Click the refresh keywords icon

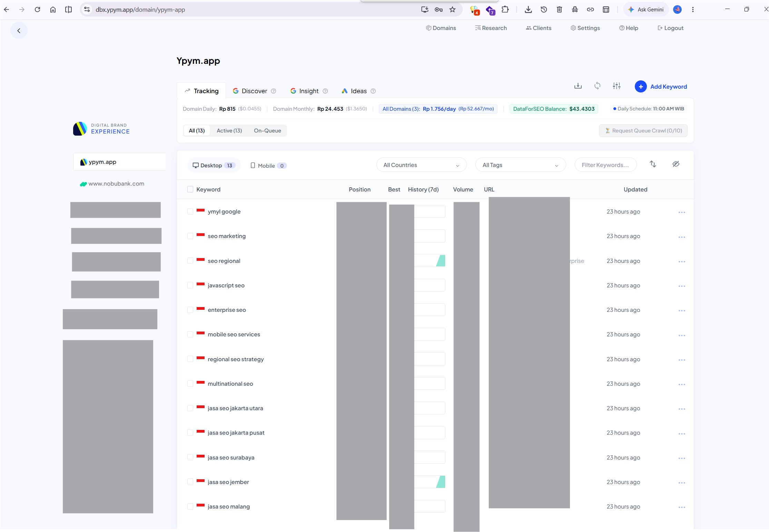click(x=597, y=86)
